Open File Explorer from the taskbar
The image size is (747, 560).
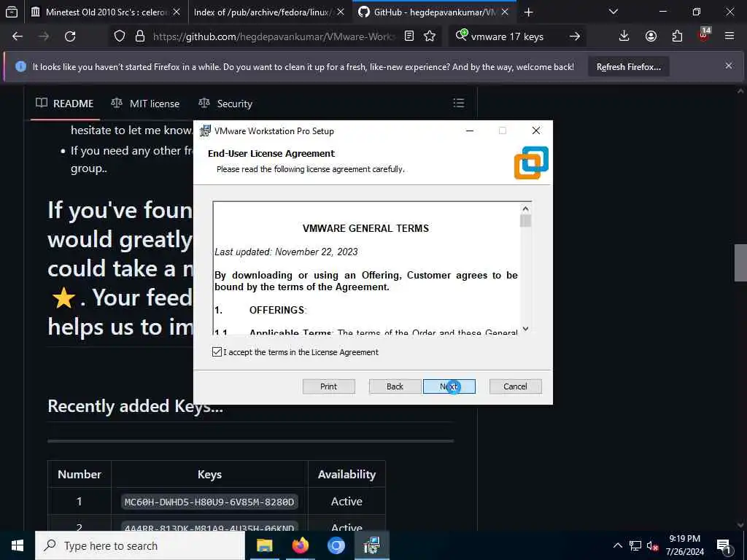point(264,545)
